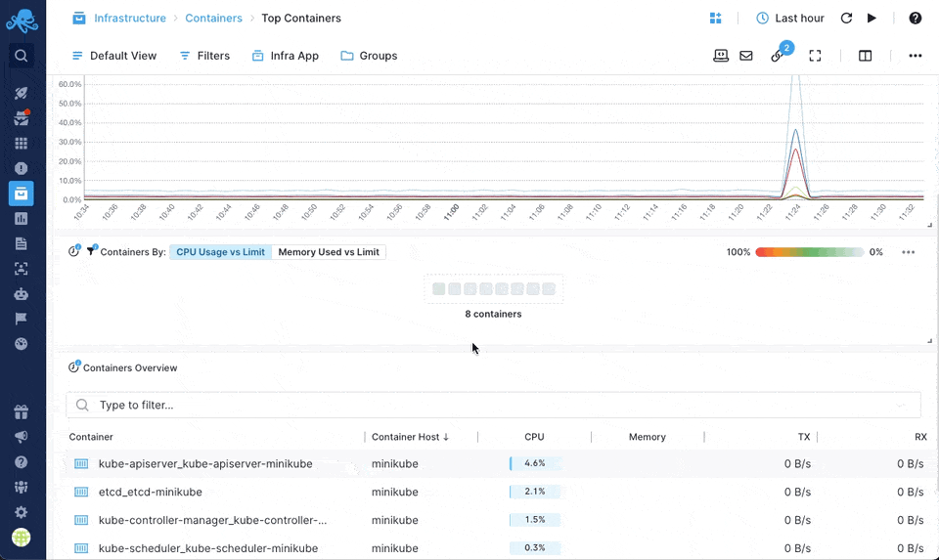
Task: Click filter funnel icon beside Containers By
Action: (92, 250)
